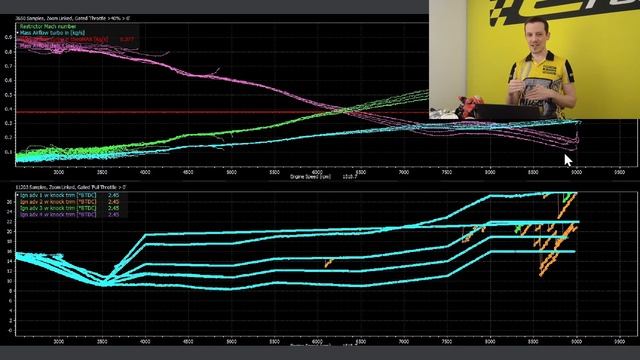Select the magenta Mass Airflow legend entry
Viewport: 640px width, 360px height.
[x=50, y=46]
